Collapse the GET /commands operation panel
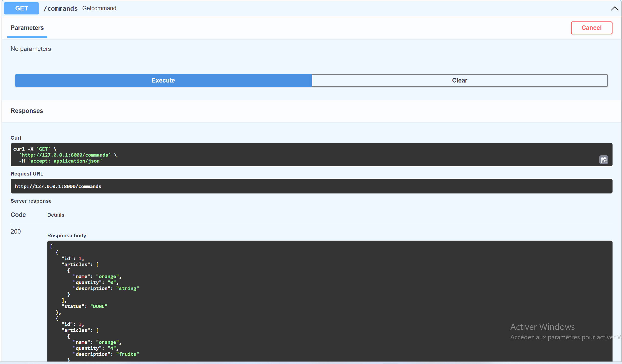Screen dimensions: 622x364 point(615,8)
